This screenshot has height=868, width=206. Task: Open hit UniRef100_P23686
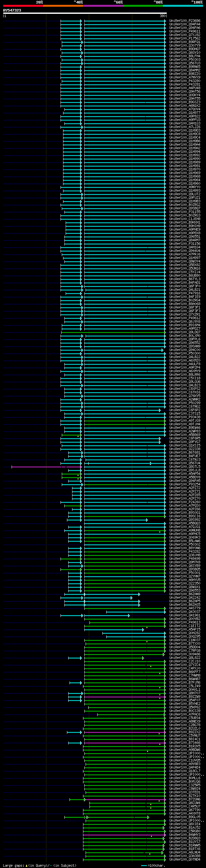(185, 21)
